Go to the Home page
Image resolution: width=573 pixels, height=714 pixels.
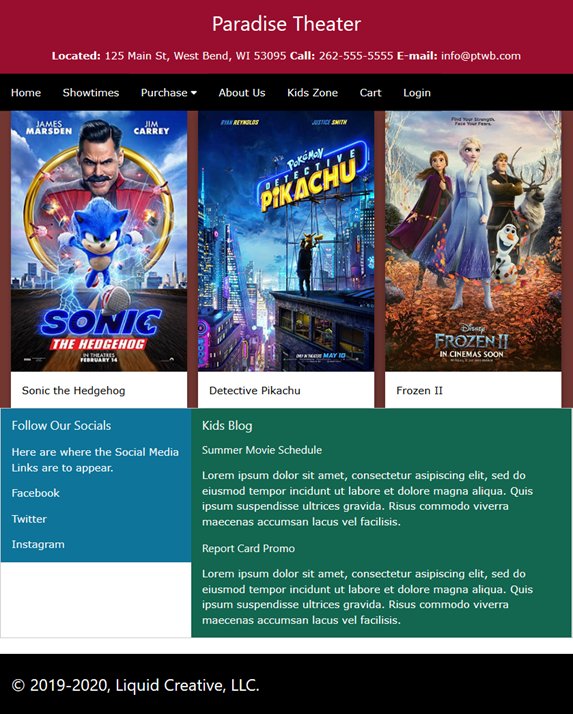(x=26, y=92)
